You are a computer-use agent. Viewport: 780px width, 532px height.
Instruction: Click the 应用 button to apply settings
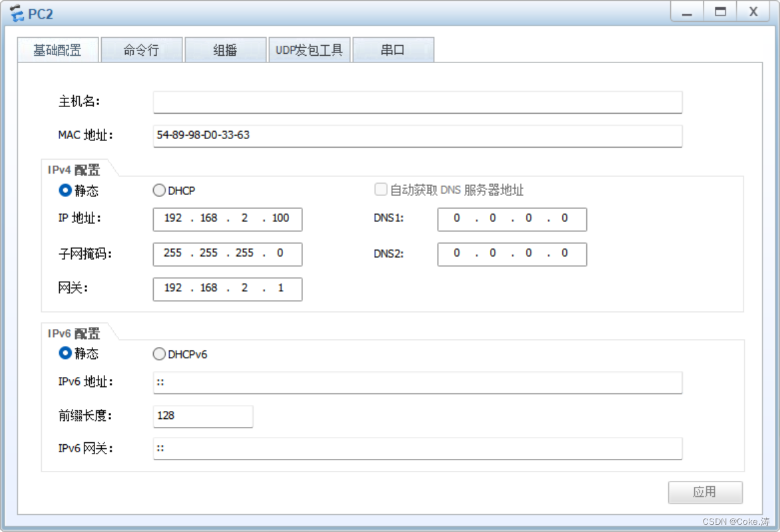click(x=705, y=492)
